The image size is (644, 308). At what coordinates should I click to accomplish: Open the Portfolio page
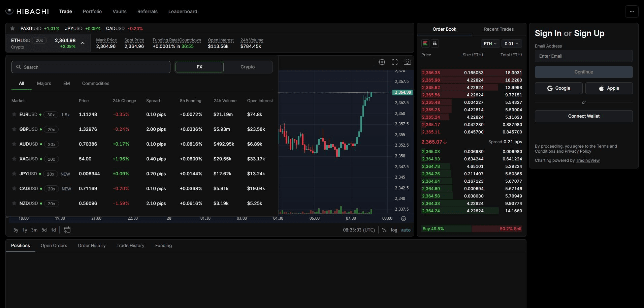[92, 11]
